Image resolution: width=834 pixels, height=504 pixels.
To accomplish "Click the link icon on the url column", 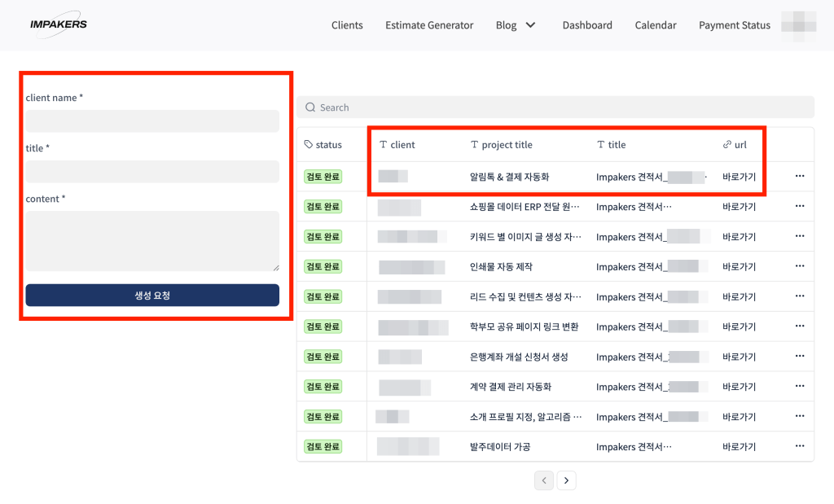I will (726, 144).
